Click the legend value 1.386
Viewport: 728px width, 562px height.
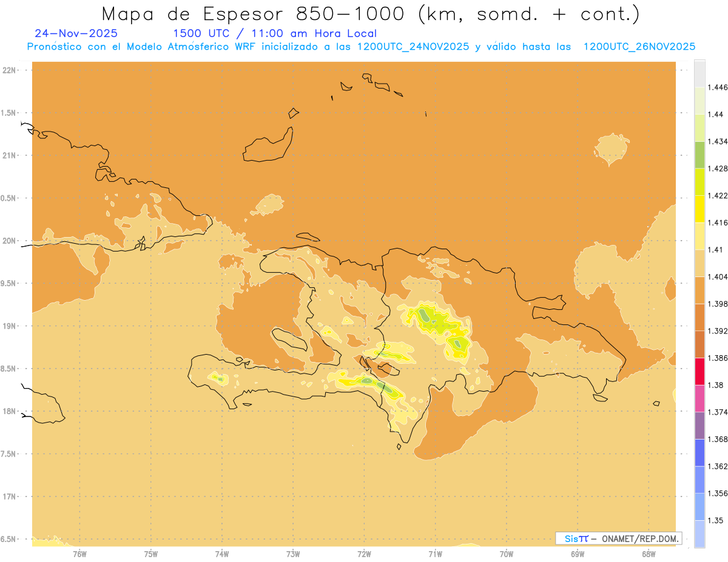[718, 358]
